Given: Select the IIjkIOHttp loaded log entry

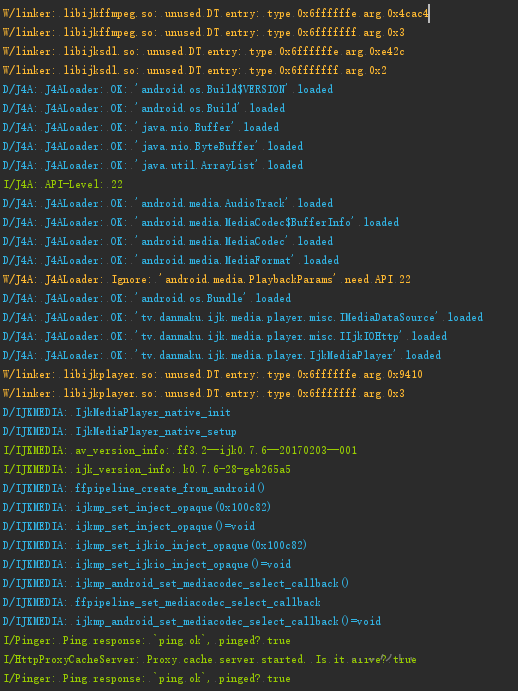Looking at the screenshot, I should point(225,336).
